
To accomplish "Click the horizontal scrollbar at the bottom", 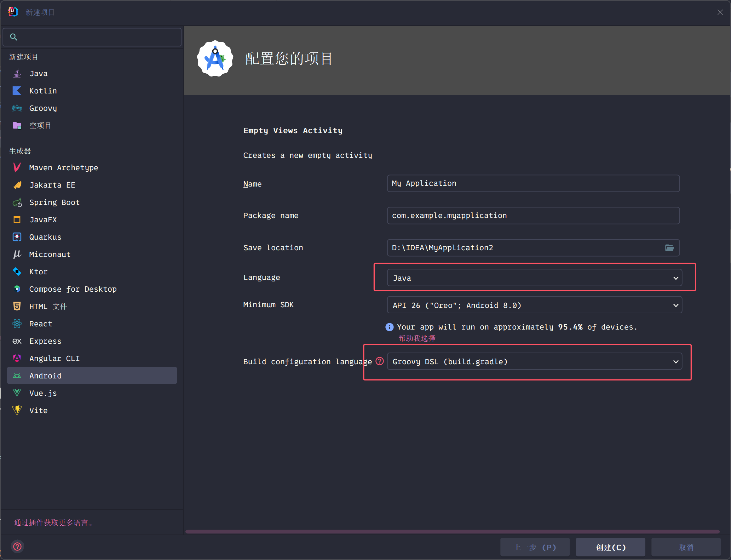I will 452,531.
